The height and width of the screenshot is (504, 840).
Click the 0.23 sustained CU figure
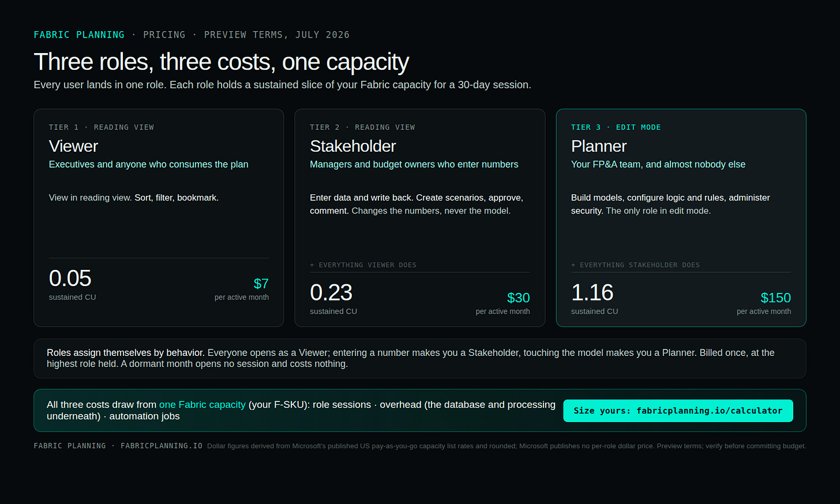331,292
